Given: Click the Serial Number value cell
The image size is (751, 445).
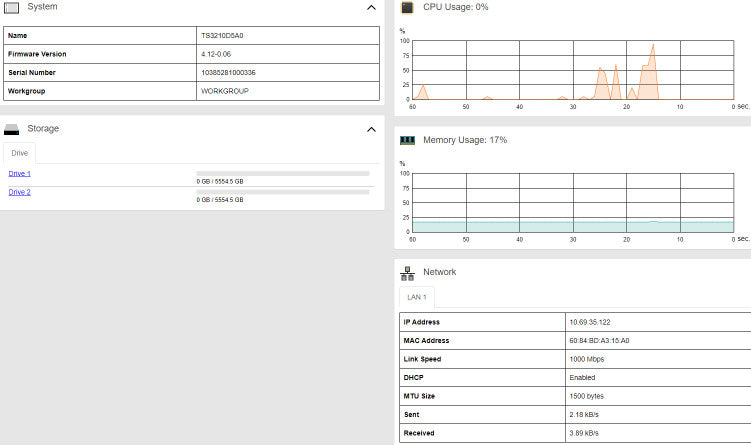Looking at the screenshot, I should [x=288, y=72].
